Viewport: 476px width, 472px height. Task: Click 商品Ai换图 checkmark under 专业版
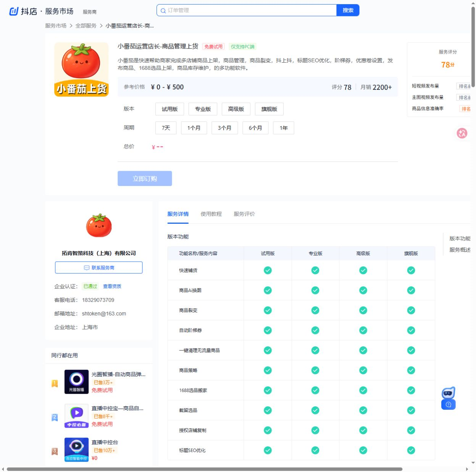315,290
